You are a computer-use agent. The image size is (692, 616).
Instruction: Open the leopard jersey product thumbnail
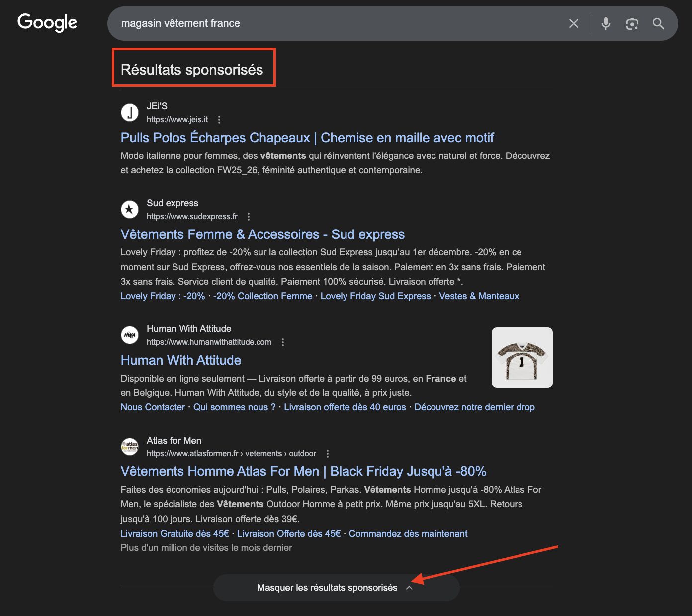[x=521, y=358]
